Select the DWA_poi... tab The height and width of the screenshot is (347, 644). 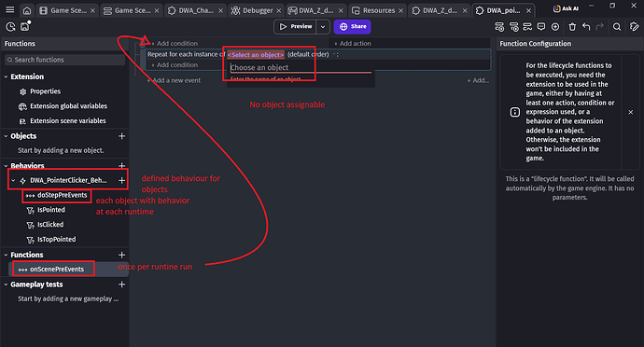click(504, 10)
